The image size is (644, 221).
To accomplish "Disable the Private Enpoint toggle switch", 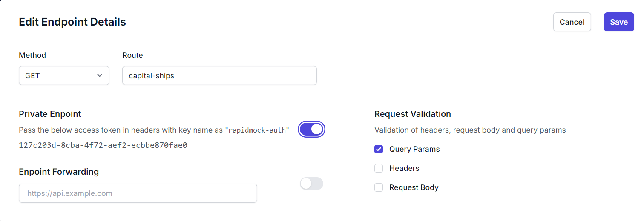I will coord(312,129).
